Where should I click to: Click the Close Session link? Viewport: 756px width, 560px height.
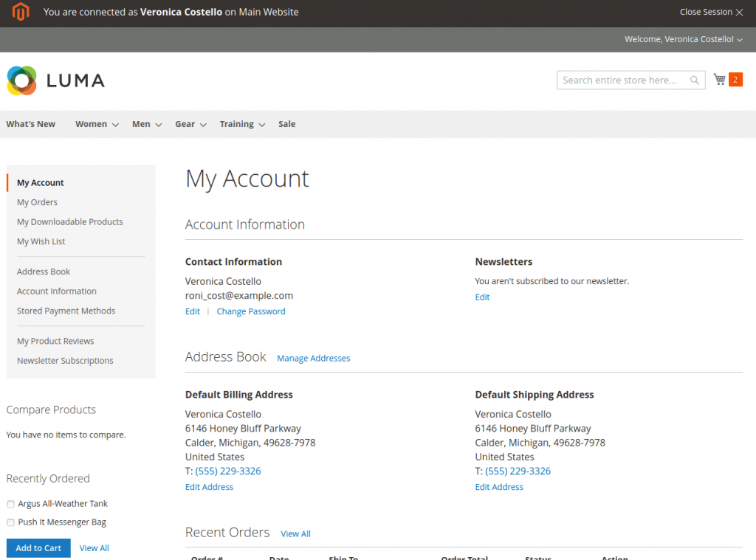tap(706, 12)
